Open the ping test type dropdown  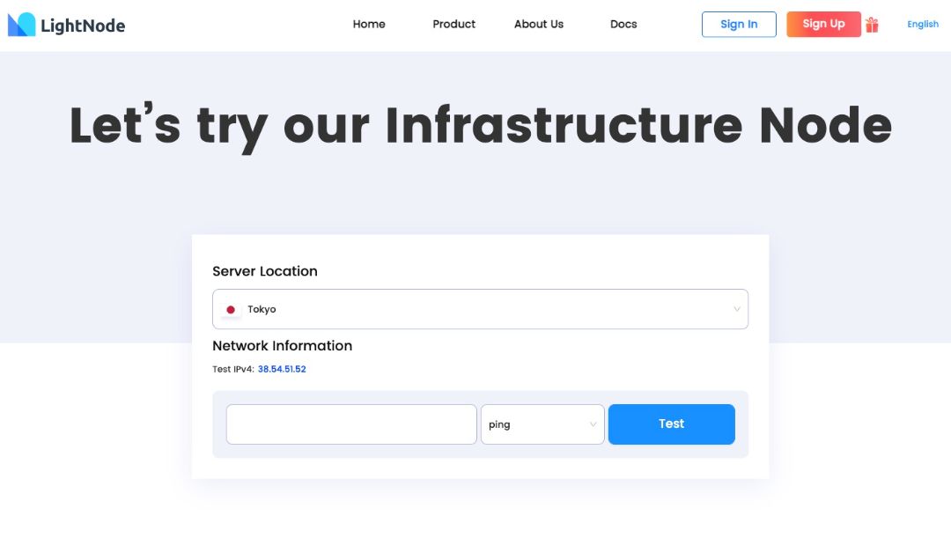pos(542,424)
